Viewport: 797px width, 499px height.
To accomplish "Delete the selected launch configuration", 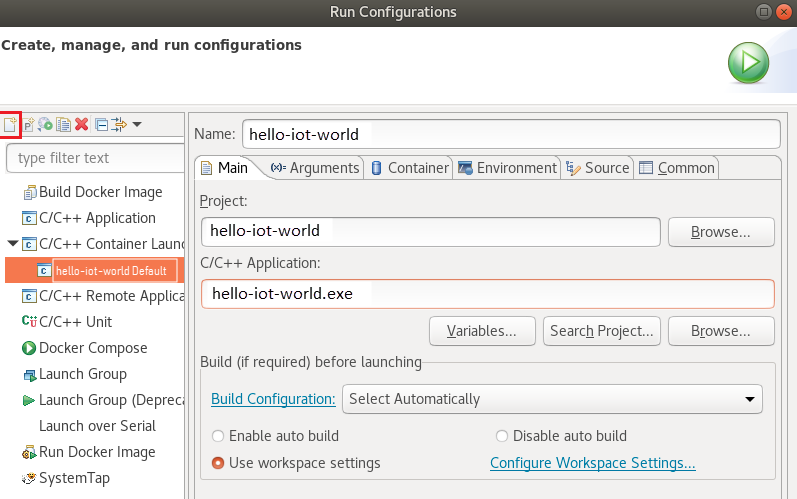I will [x=81, y=124].
